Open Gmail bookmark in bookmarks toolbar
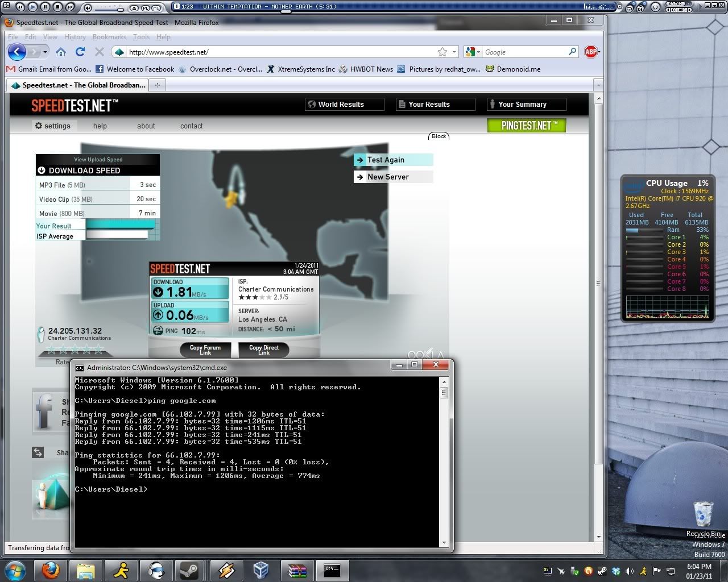 click(x=49, y=69)
